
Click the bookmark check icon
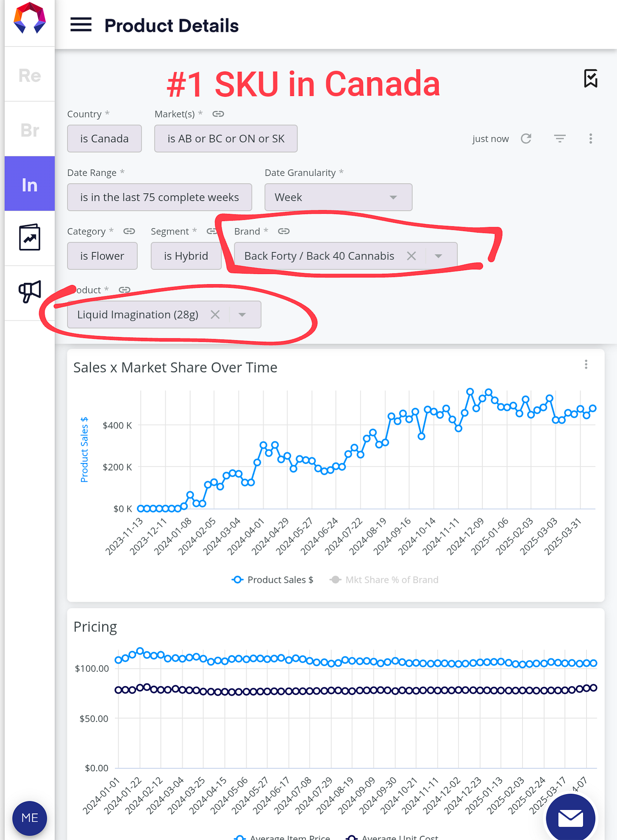pyautogui.click(x=591, y=78)
